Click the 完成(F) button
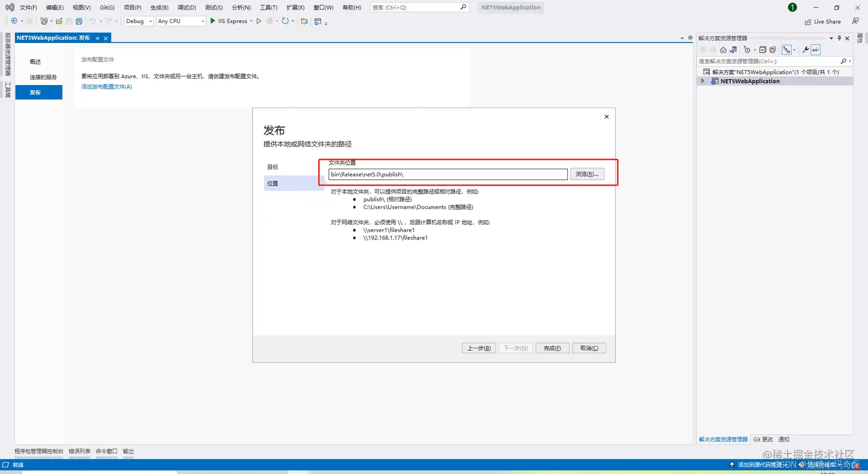 coord(552,348)
